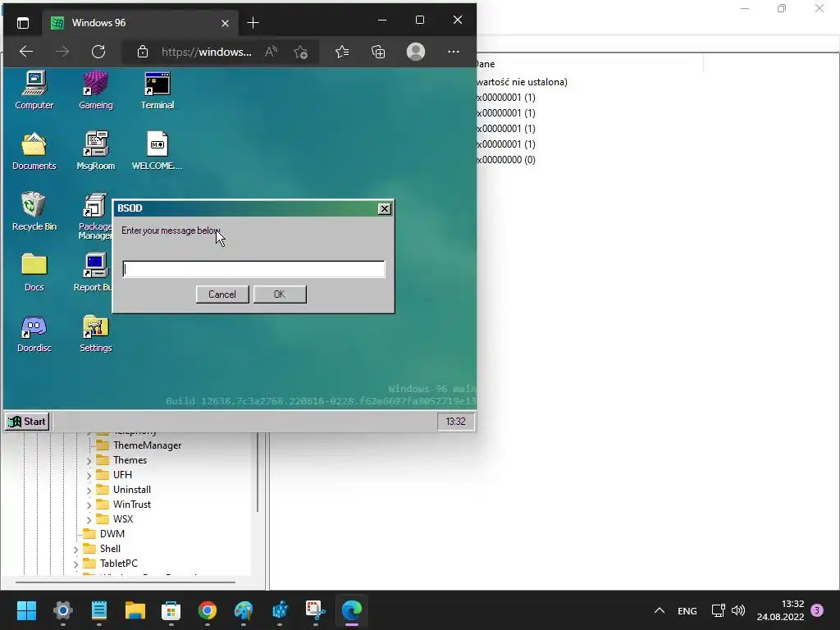Click the Windows 96 taskbar clock

coord(455,422)
